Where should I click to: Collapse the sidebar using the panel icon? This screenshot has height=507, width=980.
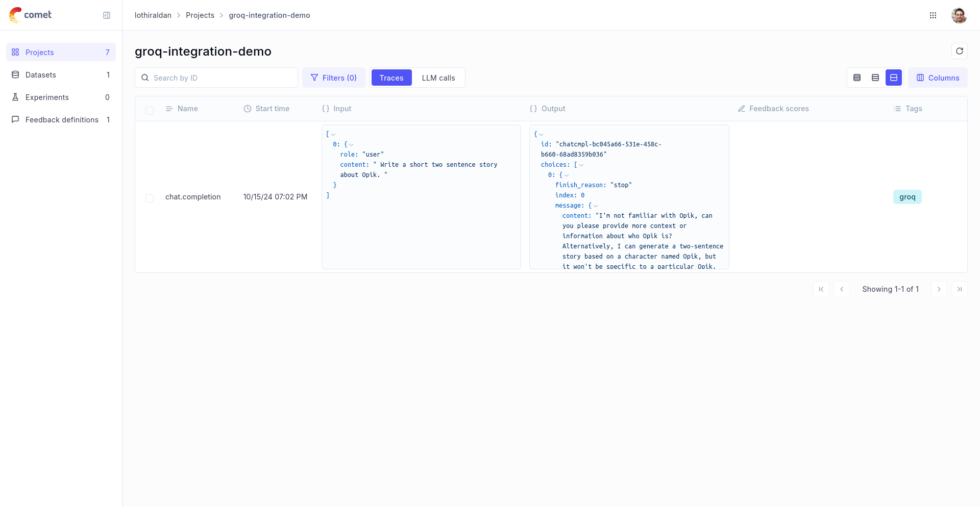coord(107,15)
